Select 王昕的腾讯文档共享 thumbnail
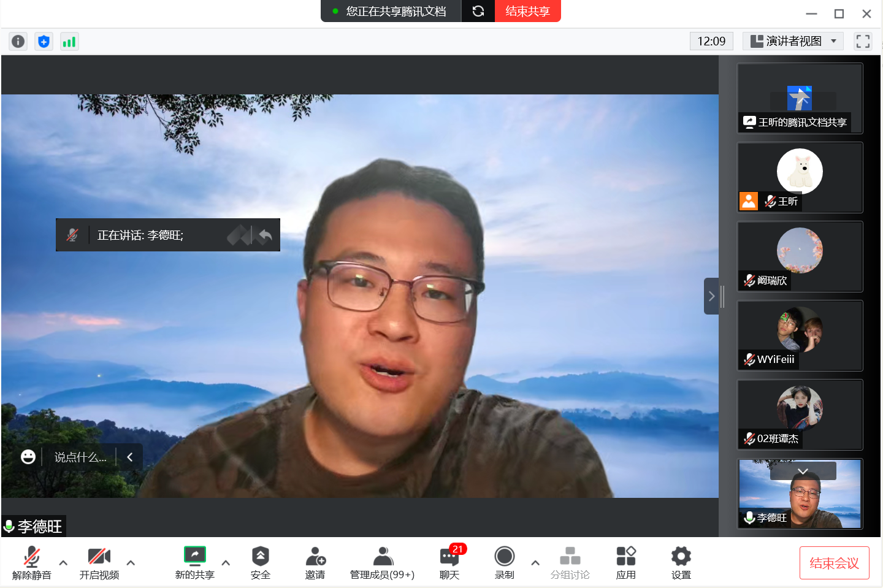The width and height of the screenshot is (883, 588). coord(800,99)
